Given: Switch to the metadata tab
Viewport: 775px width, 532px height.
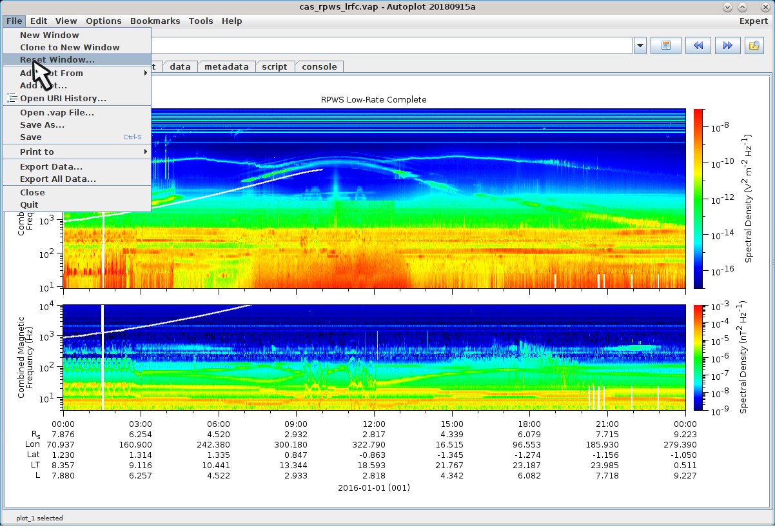Looking at the screenshot, I should click(226, 66).
